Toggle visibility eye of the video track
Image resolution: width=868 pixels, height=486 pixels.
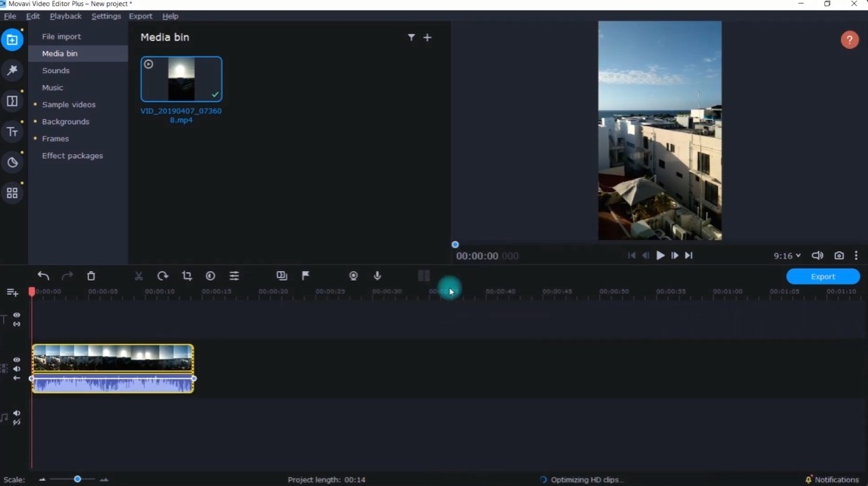16,360
